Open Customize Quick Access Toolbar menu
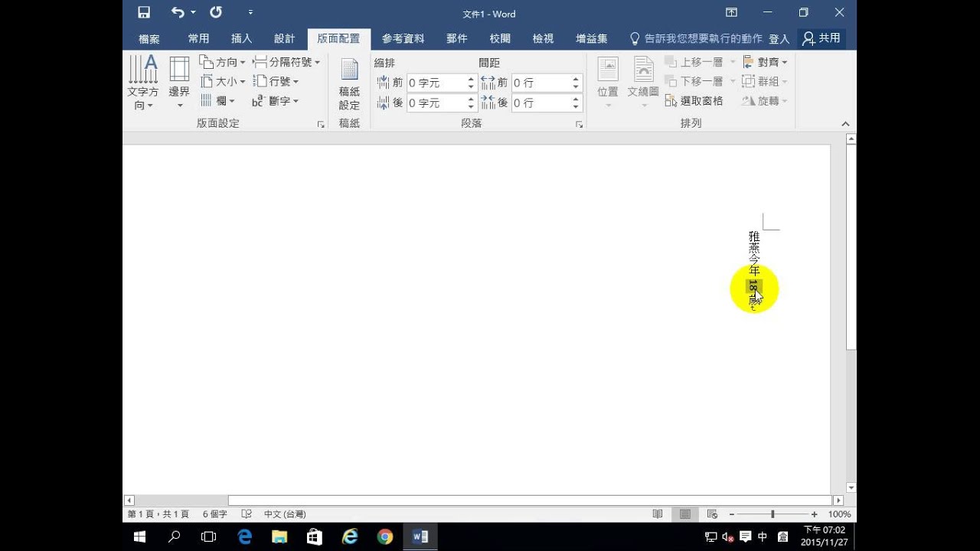 [250, 12]
